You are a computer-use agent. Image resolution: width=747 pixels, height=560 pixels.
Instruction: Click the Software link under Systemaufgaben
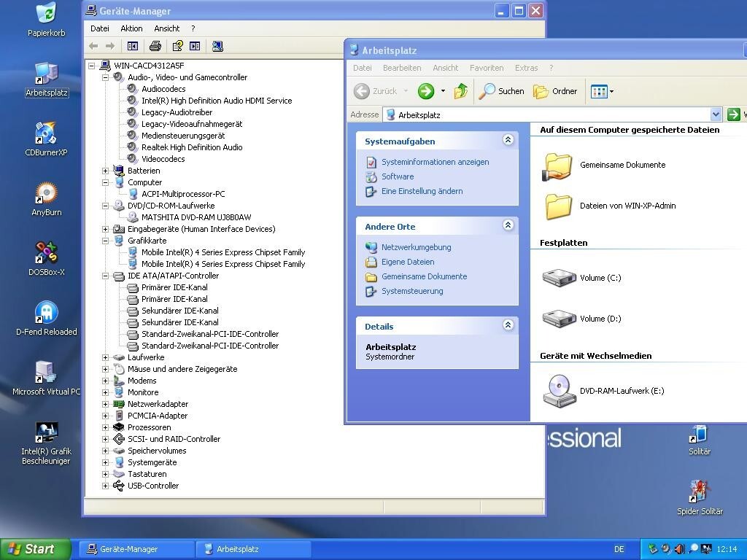(x=398, y=176)
